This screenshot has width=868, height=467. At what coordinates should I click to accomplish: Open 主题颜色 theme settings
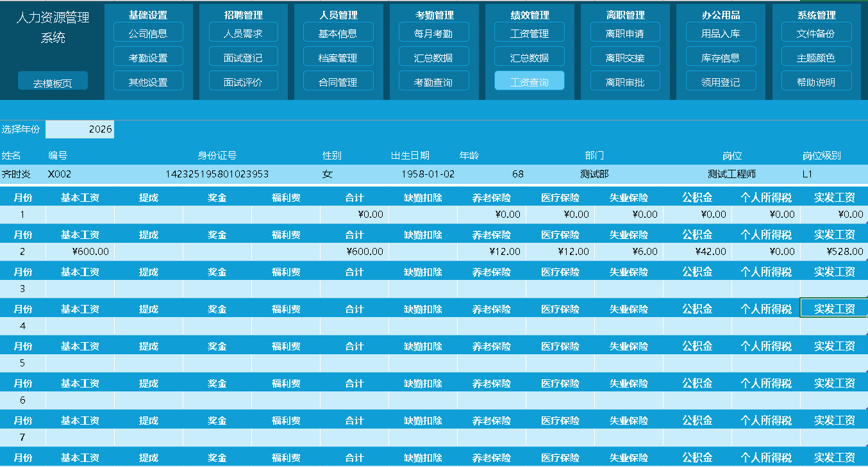(816, 58)
